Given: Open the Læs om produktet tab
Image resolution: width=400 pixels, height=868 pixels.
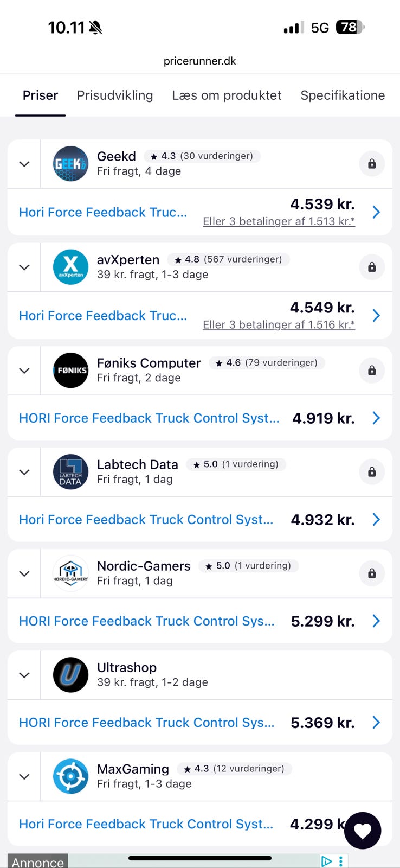Looking at the screenshot, I should [x=227, y=95].
